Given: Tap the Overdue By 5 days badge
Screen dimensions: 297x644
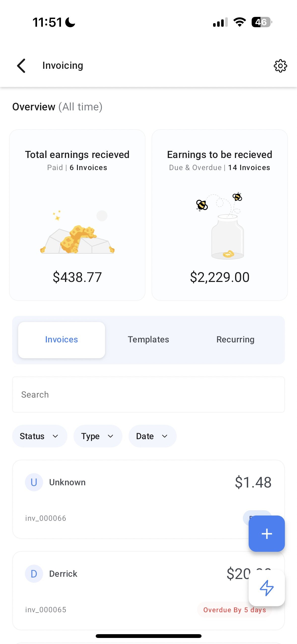Looking at the screenshot, I should (x=227, y=610).
